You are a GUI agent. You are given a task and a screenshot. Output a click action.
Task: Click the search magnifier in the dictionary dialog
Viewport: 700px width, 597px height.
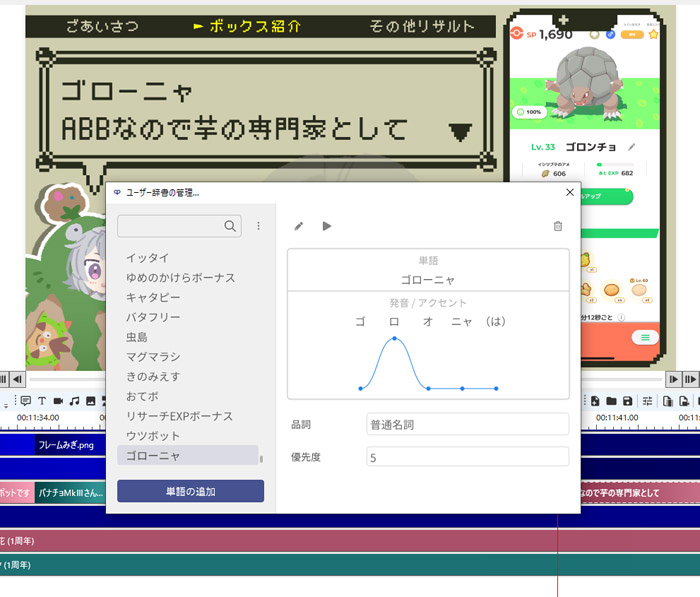coord(230,226)
